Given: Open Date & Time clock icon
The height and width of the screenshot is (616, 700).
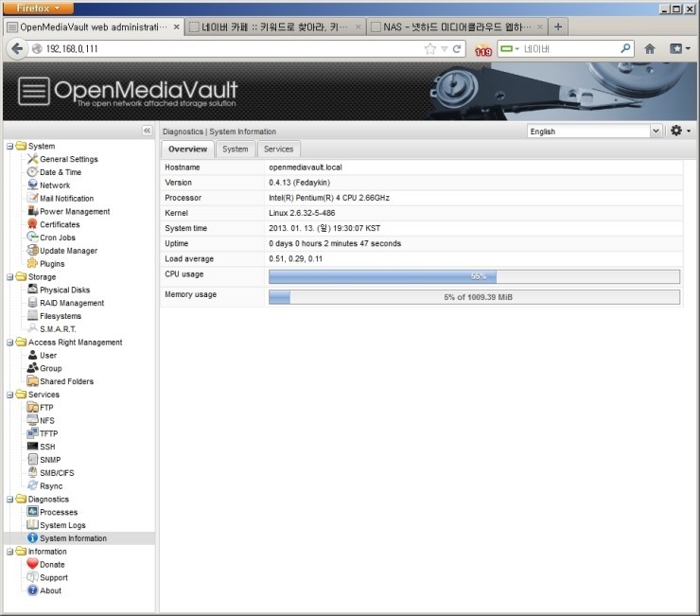Looking at the screenshot, I should 32,171.
